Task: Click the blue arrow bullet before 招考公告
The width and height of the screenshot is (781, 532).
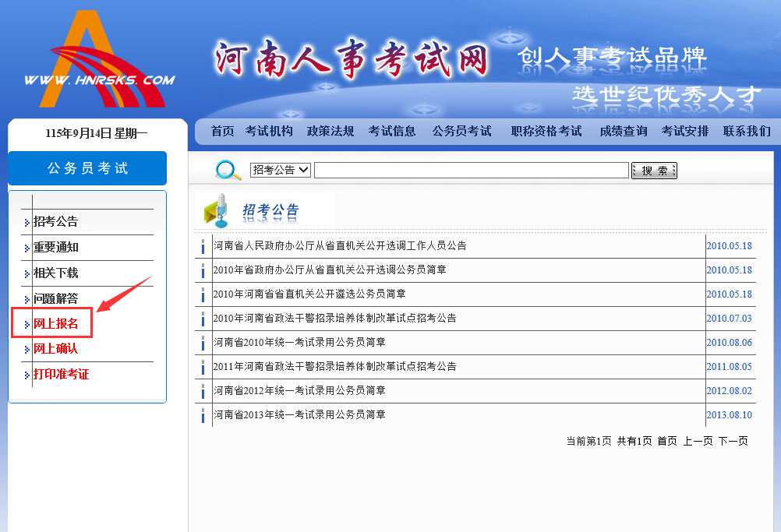Action: 27,223
